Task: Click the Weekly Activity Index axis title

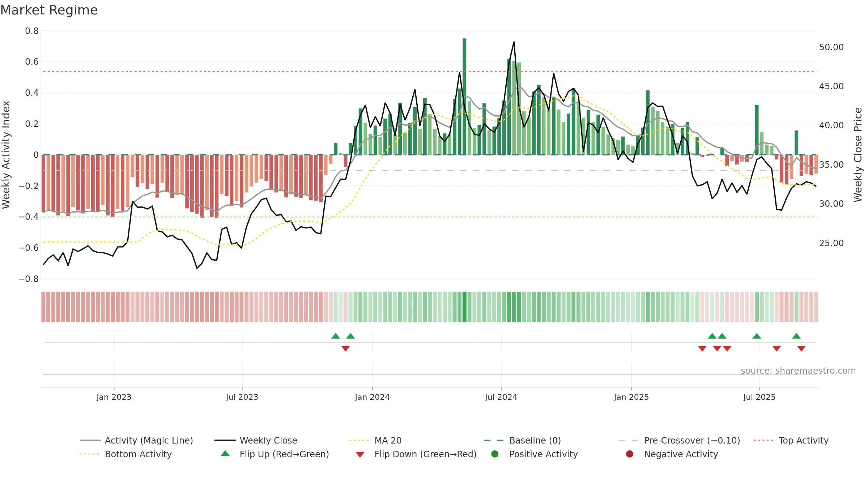Action: click(x=6, y=155)
